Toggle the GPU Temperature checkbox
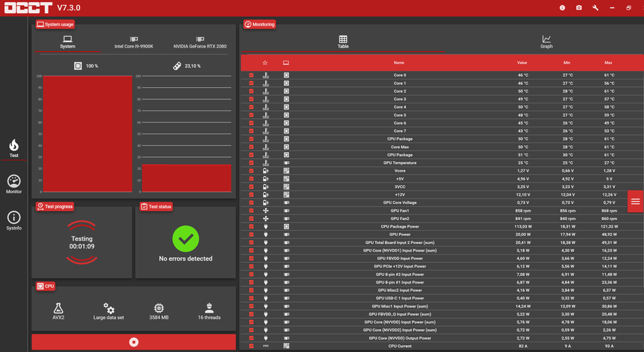644x352 pixels. (251, 163)
